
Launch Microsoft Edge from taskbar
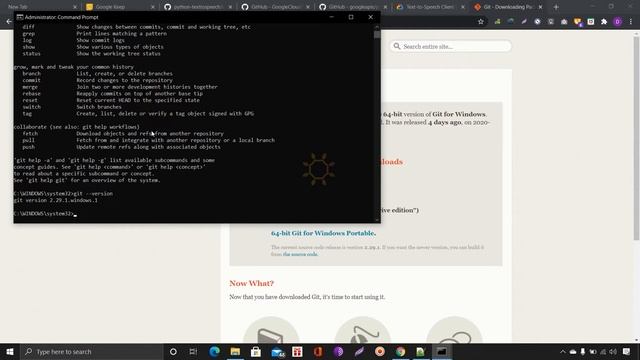pos(215,351)
